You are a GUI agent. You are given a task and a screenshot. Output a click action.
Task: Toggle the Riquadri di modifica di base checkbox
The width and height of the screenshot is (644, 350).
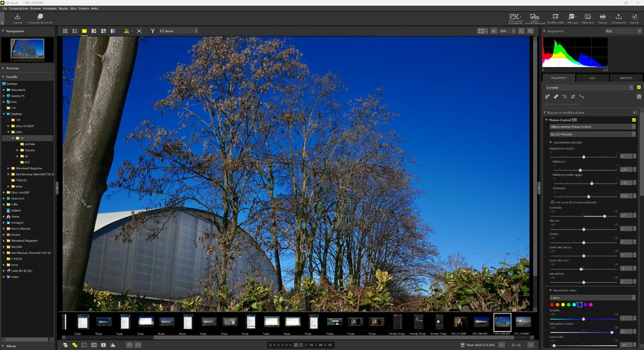[635, 112]
